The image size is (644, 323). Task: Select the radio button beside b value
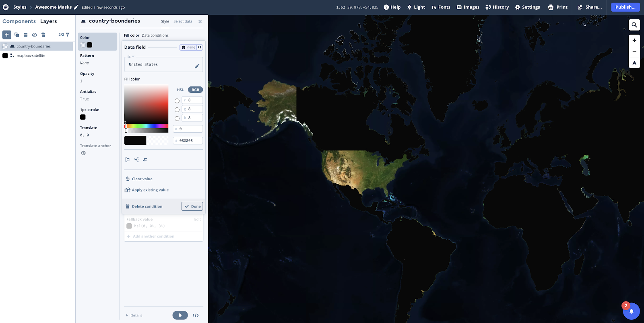177,118
